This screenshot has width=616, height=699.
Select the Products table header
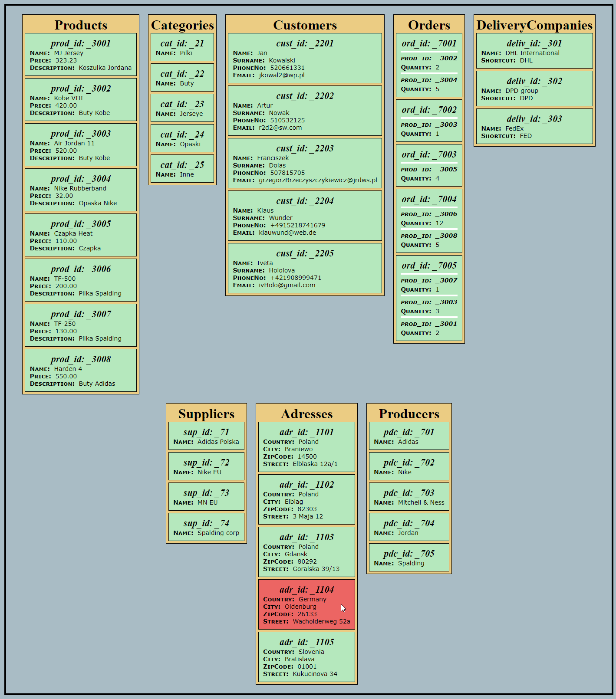(x=81, y=25)
